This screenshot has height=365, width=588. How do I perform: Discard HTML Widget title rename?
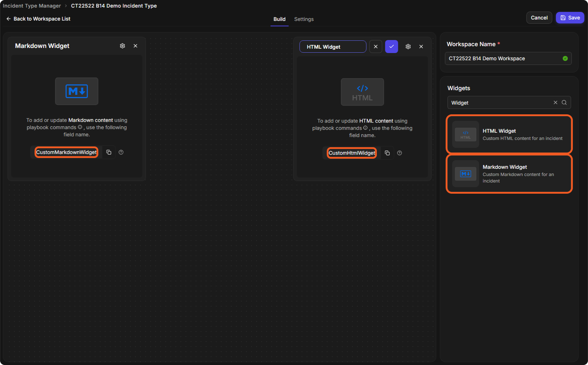pos(376,47)
